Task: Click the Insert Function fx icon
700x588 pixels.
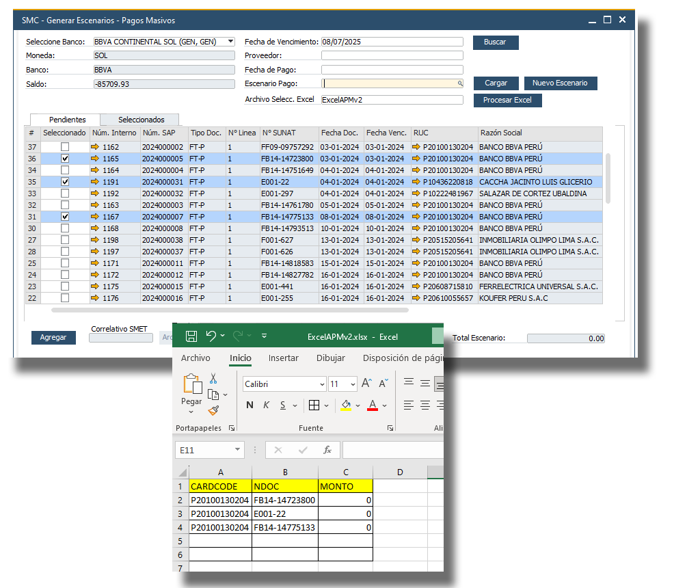Action: click(x=327, y=450)
